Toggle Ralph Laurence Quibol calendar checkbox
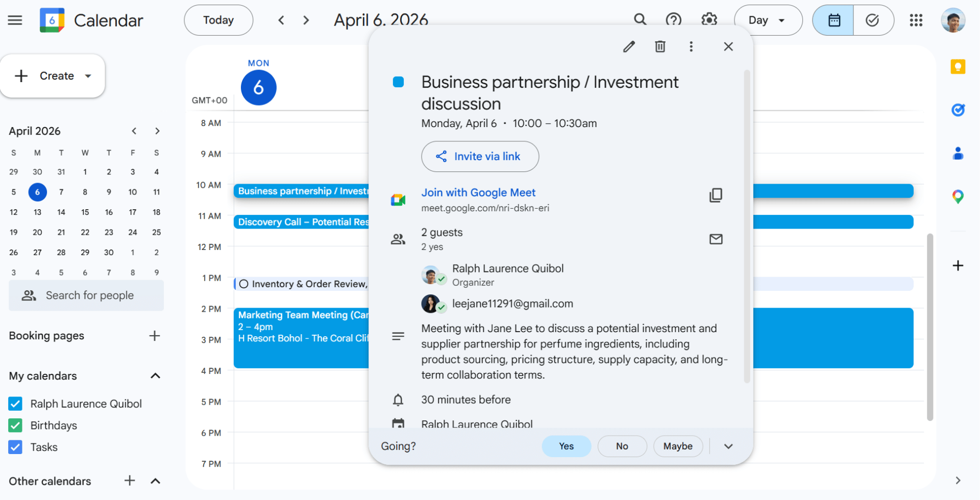 point(15,404)
